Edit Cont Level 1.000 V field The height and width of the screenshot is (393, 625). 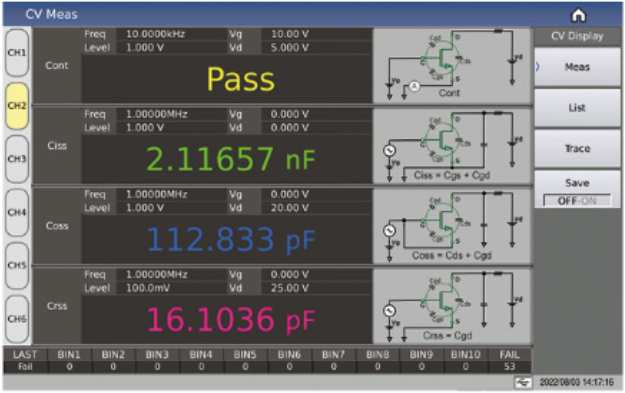[x=171, y=48]
